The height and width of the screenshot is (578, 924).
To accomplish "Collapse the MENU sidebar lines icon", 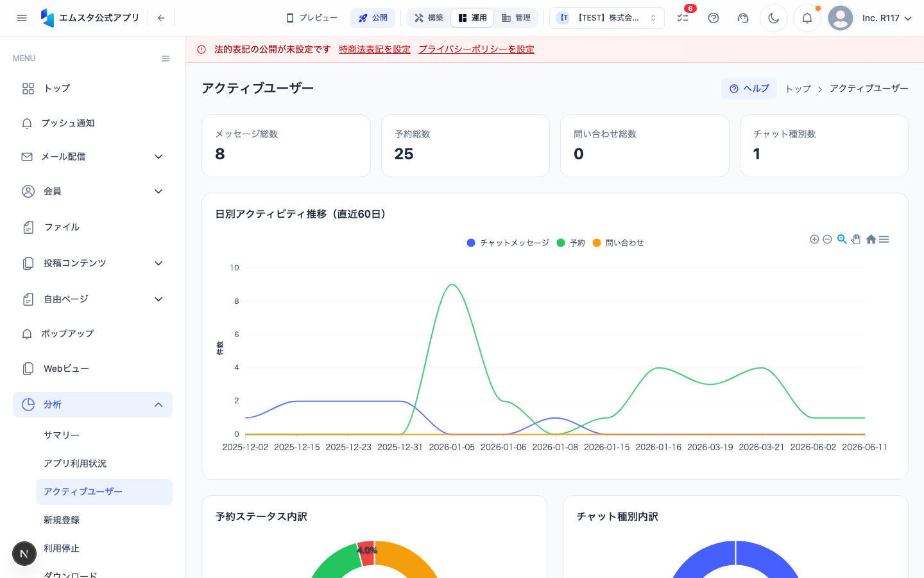I will point(166,58).
